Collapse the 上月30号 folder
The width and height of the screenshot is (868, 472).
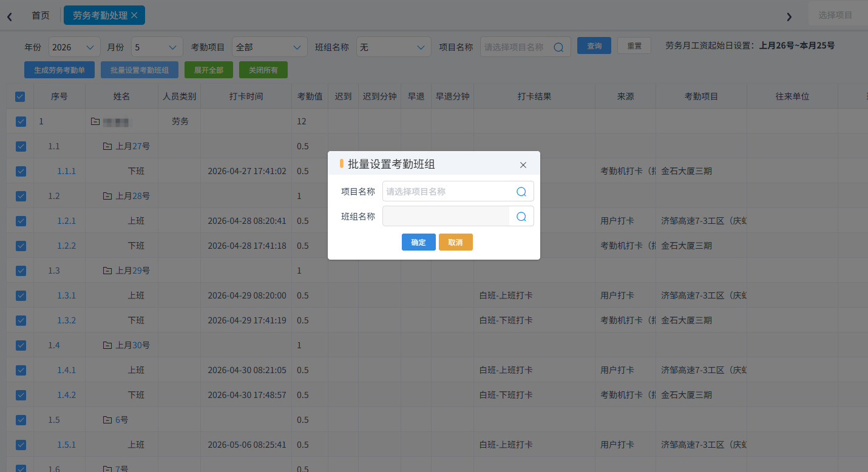click(107, 345)
